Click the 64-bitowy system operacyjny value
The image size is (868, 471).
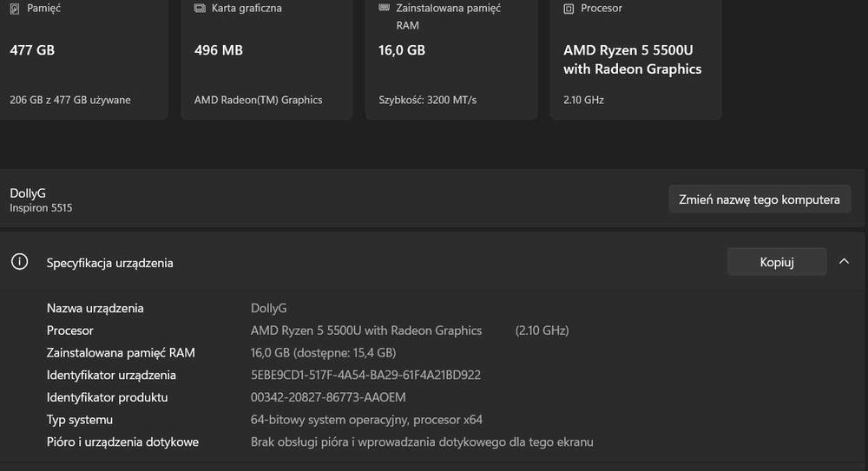[x=366, y=420]
